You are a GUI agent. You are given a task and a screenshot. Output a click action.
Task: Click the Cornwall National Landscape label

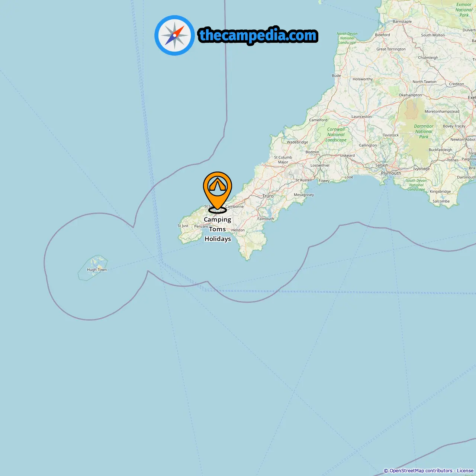[x=336, y=135]
